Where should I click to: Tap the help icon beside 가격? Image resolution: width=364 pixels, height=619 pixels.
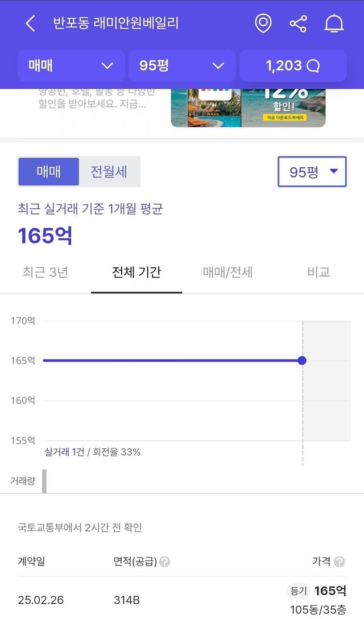click(x=340, y=562)
